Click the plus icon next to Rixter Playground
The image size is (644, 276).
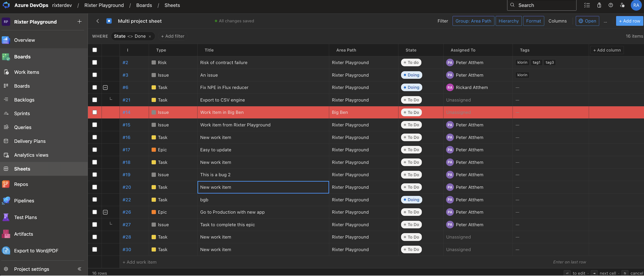(x=80, y=21)
